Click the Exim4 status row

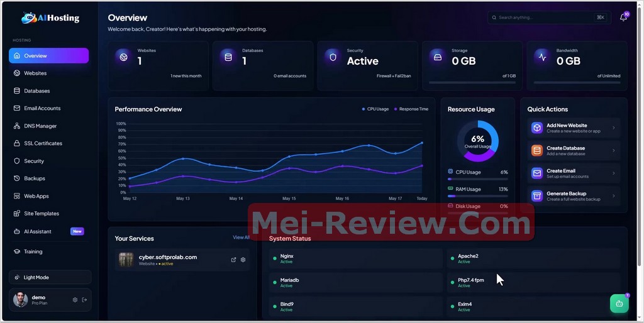pyautogui.click(x=533, y=307)
